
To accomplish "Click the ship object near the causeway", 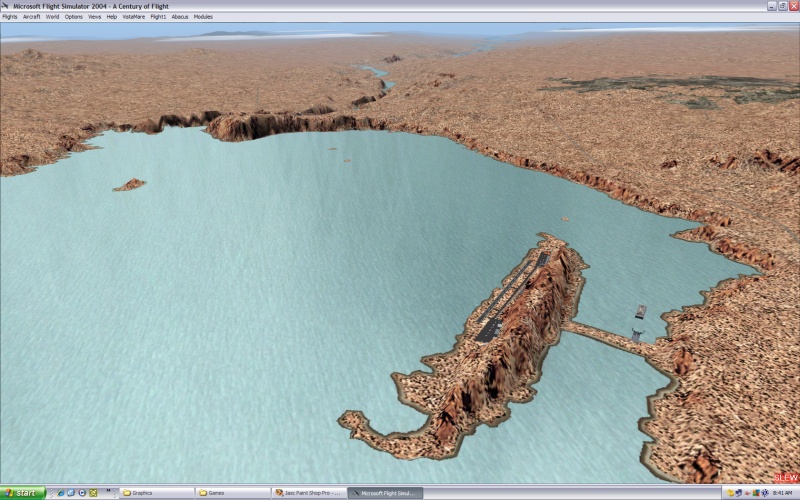I will 640,312.
